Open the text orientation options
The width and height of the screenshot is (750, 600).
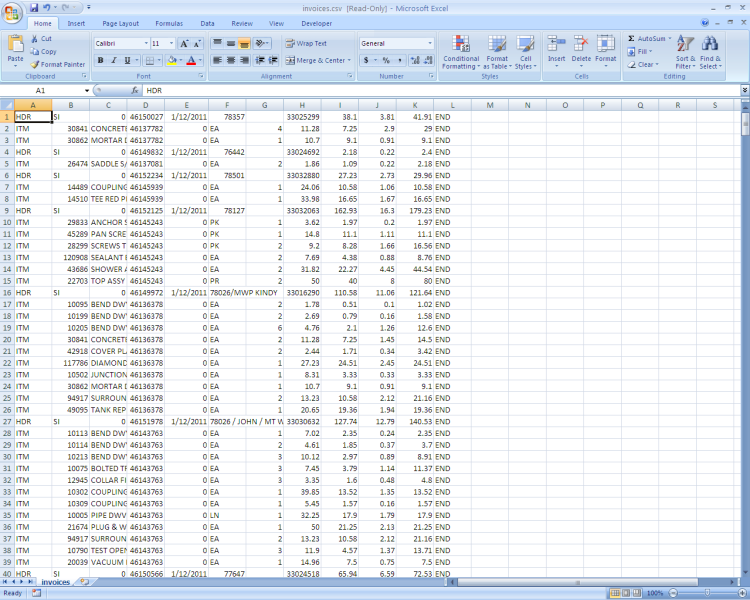click(x=262, y=44)
